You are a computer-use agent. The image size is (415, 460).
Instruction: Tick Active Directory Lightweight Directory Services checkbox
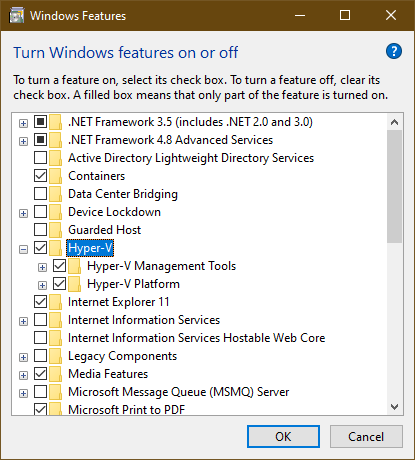pyautogui.click(x=40, y=158)
